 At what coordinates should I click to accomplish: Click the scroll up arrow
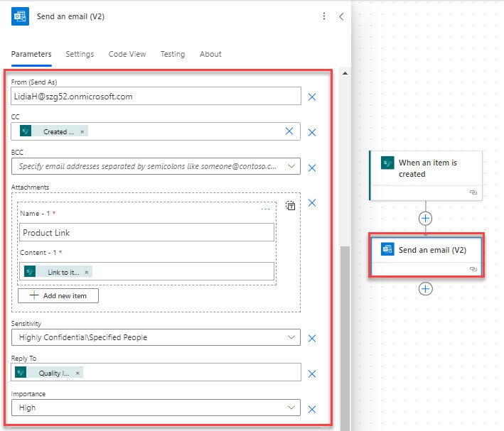click(345, 74)
